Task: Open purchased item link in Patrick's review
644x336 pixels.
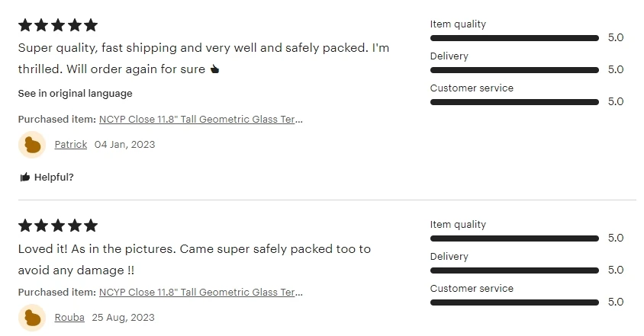Action: (x=201, y=120)
